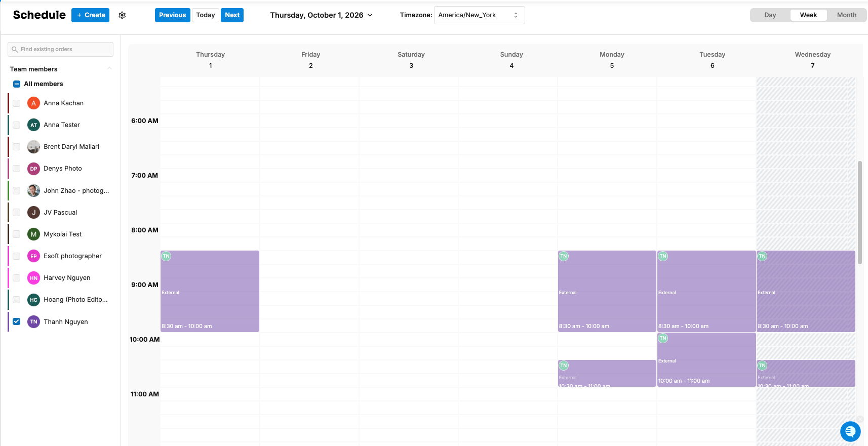
Task: Click John Zhao's photo avatar
Action: coord(33,190)
